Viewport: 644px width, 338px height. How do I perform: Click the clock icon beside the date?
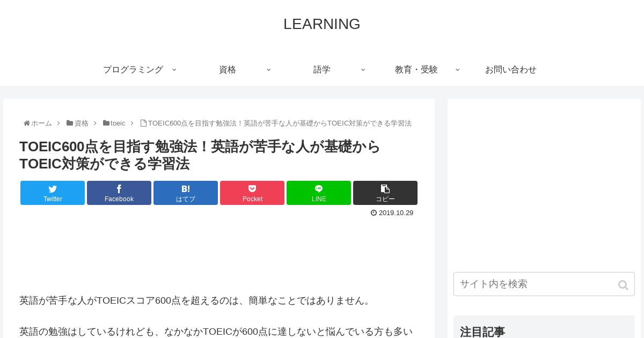pyautogui.click(x=374, y=213)
